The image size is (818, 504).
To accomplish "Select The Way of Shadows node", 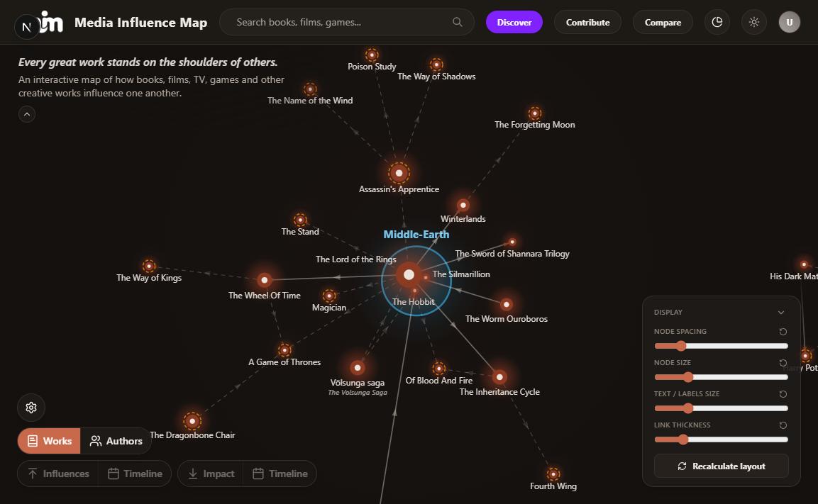I will click(x=436, y=65).
